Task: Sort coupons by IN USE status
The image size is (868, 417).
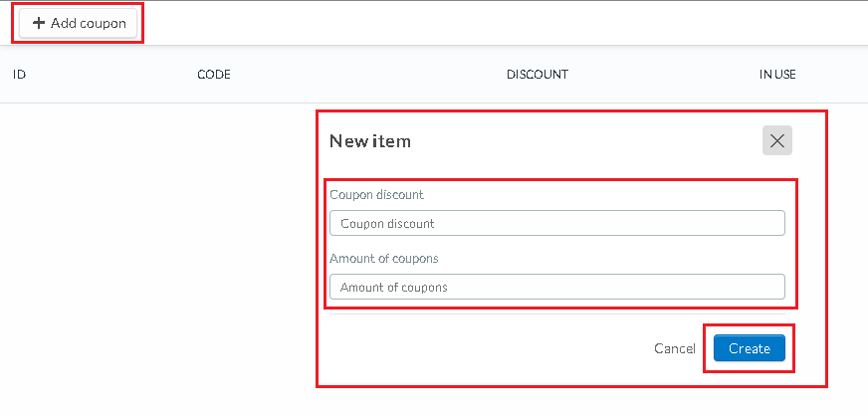Action: click(777, 75)
